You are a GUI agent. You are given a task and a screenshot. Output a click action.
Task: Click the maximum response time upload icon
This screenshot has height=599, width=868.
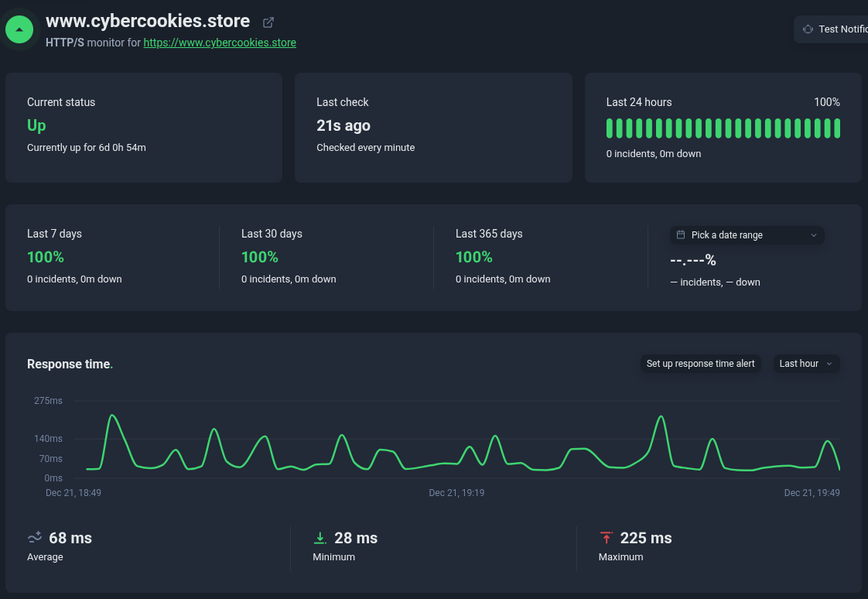click(x=607, y=536)
